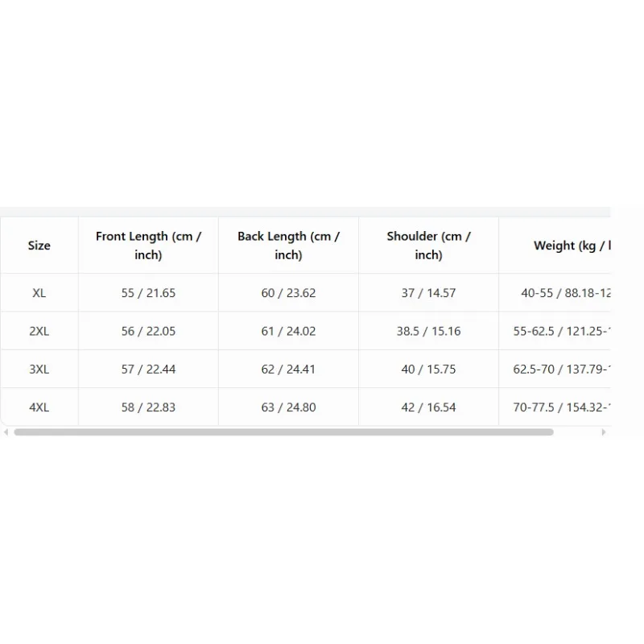This screenshot has height=644, width=644.
Task: Click the 2XL size row label
Action: (x=39, y=331)
